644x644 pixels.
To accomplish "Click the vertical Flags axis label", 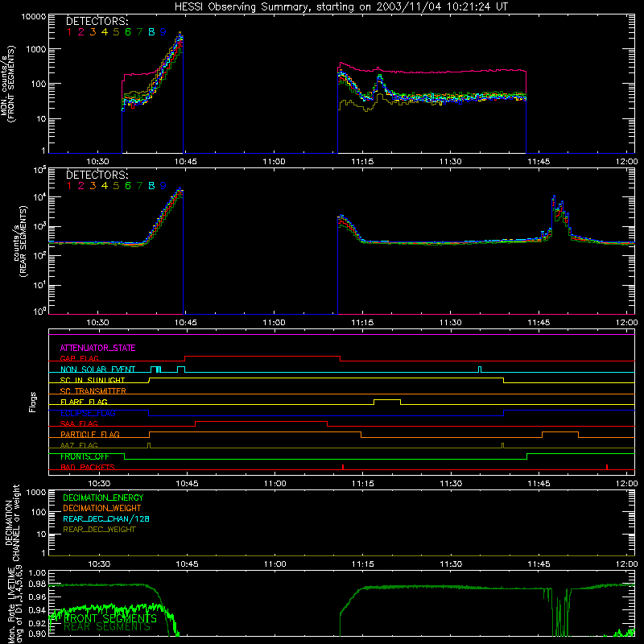I will [33, 402].
